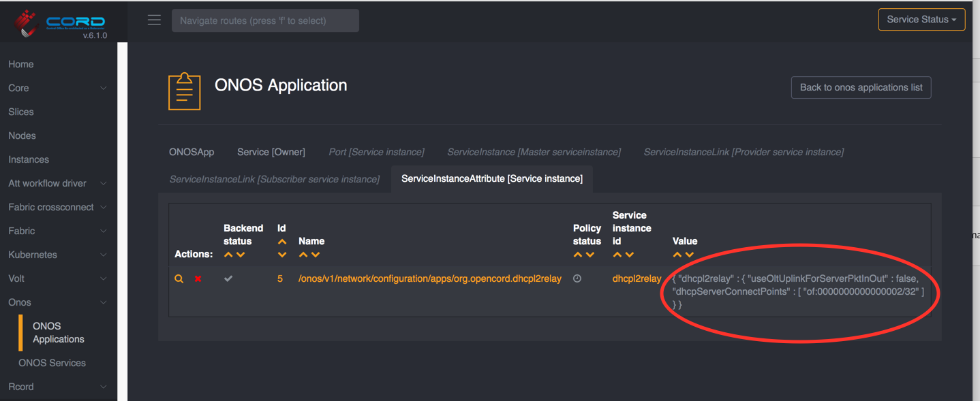Click the dhcpl2relay JSON value text
980x401 pixels.
point(798,291)
